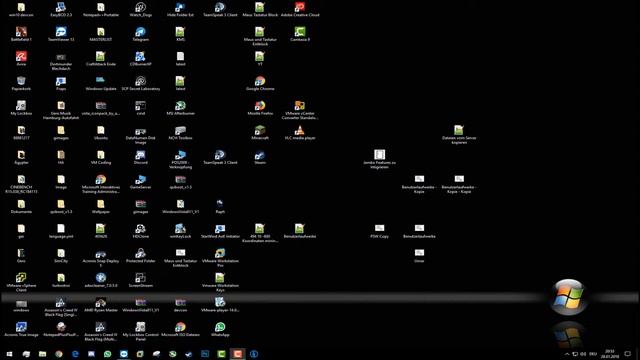Click the WhatsApp taskbar icon
Viewport: 640px width, 360px height.
[x=107, y=354]
